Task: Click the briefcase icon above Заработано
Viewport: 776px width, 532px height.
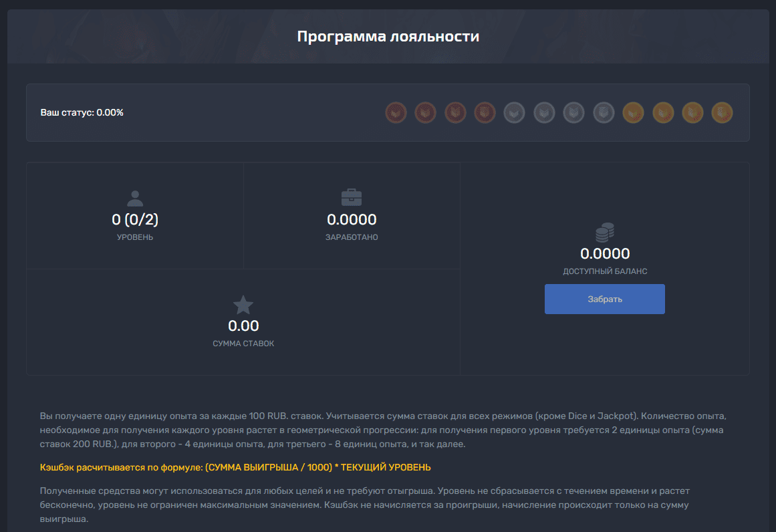Action: click(352, 198)
